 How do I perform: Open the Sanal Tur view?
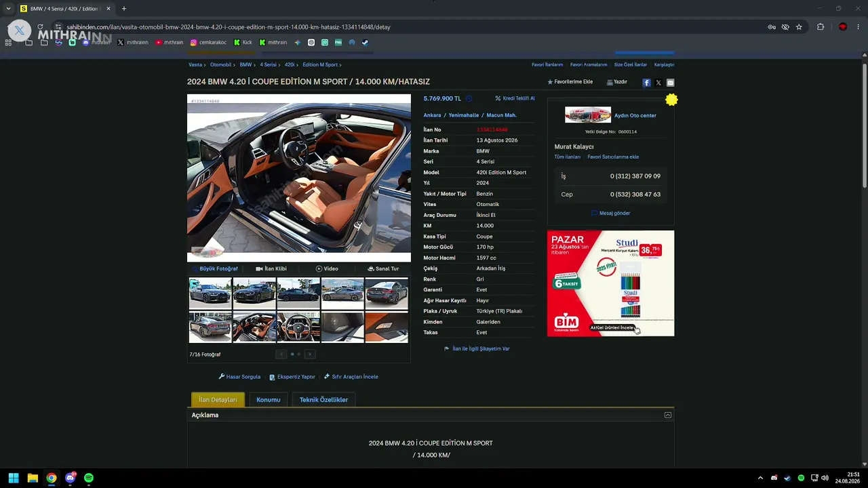[383, 268]
